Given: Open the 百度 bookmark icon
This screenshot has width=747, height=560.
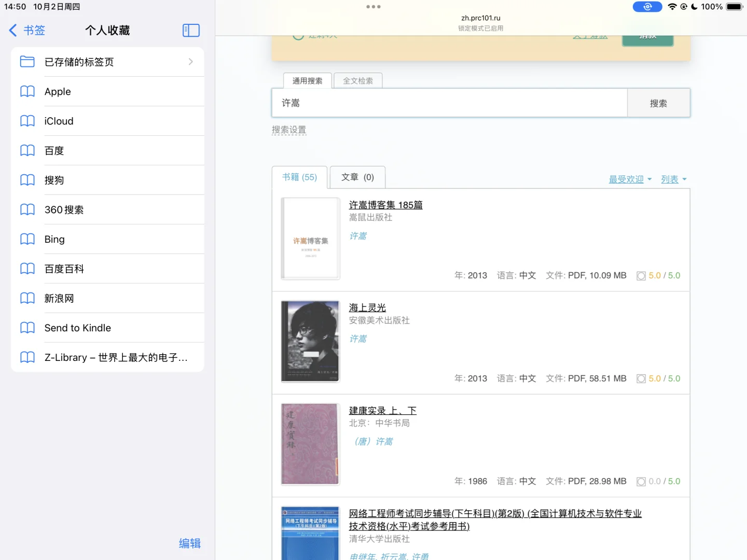Looking at the screenshot, I should (x=27, y=150).
